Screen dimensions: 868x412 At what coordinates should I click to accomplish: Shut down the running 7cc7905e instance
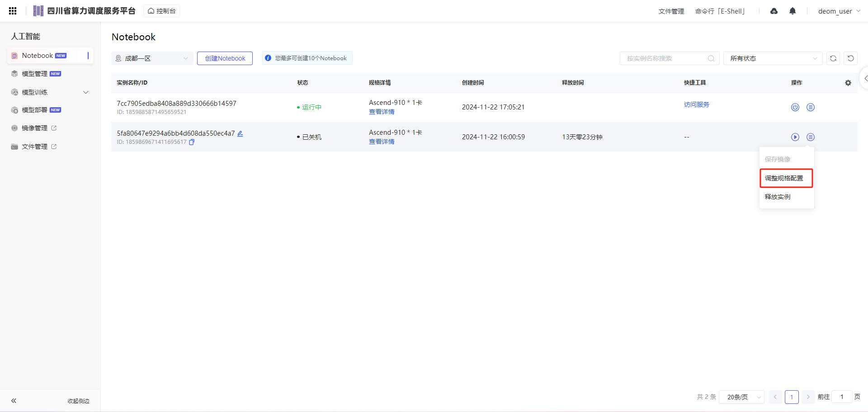(x=795, y=107)
